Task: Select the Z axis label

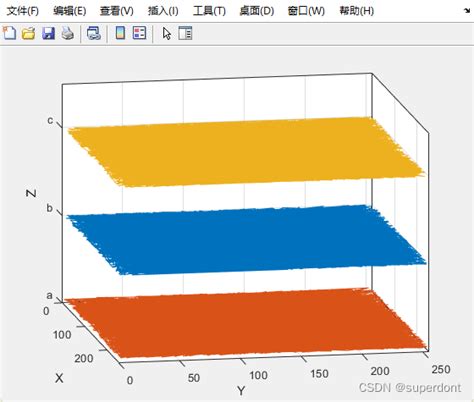Action: tap(31, 193)
